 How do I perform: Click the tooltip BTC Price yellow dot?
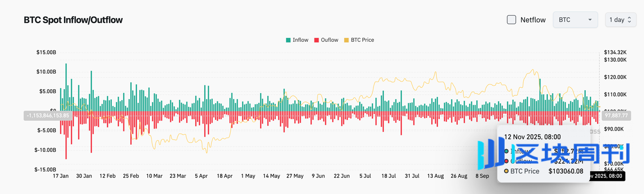[x=506, y=171]
